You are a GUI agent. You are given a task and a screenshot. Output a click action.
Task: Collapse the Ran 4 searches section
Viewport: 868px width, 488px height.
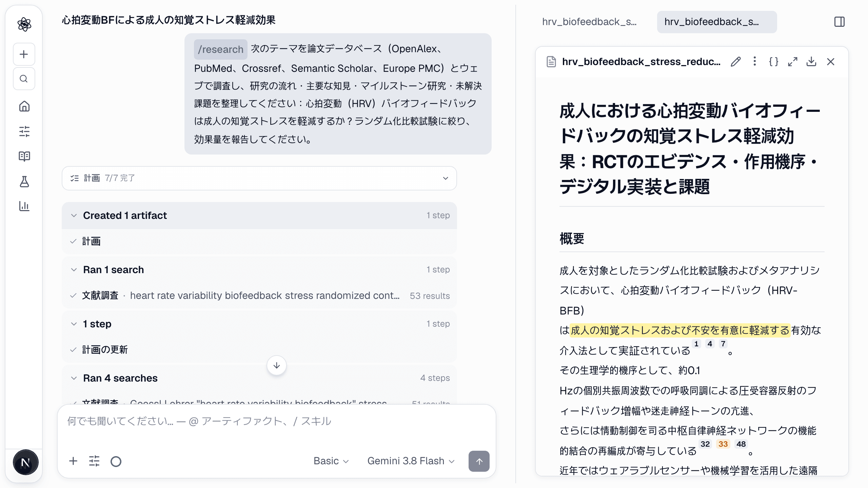[259, 378]
